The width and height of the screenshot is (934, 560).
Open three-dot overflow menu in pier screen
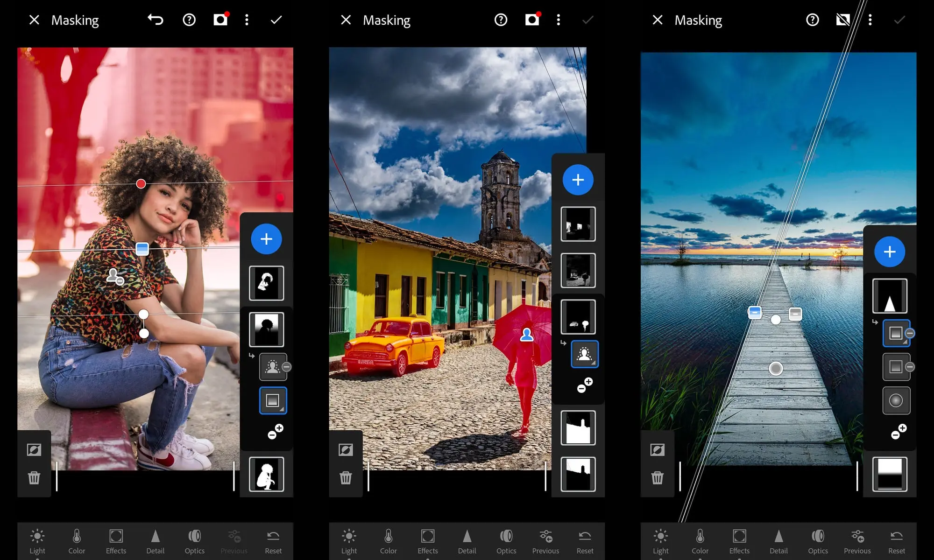(x=870, y=20)
